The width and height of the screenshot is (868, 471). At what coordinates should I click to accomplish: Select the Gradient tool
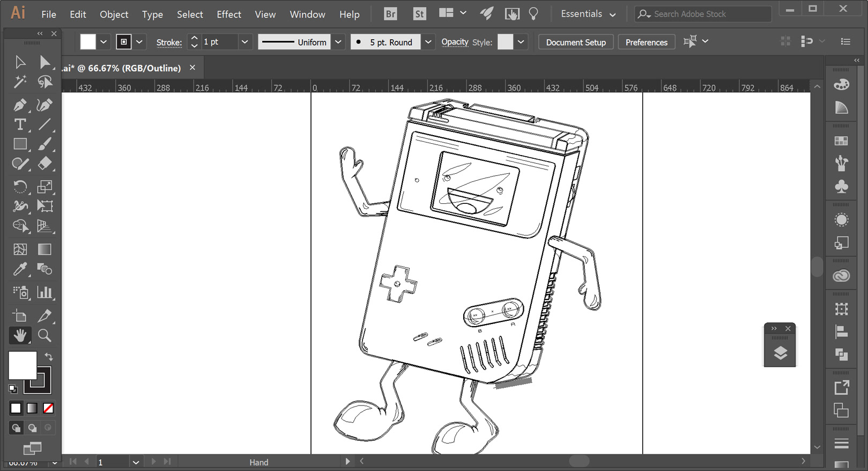45,249
